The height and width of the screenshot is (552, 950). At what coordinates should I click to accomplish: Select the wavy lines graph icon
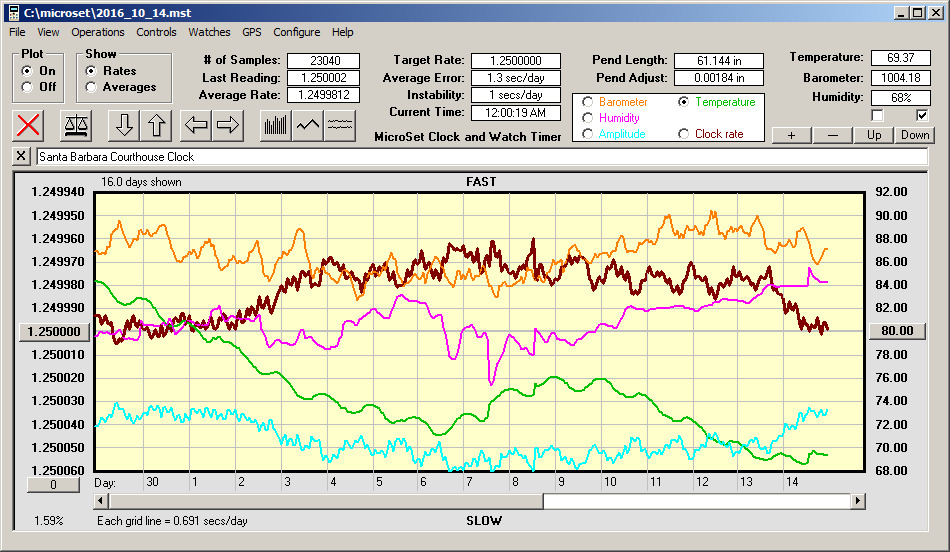click(x=341, y=125)
